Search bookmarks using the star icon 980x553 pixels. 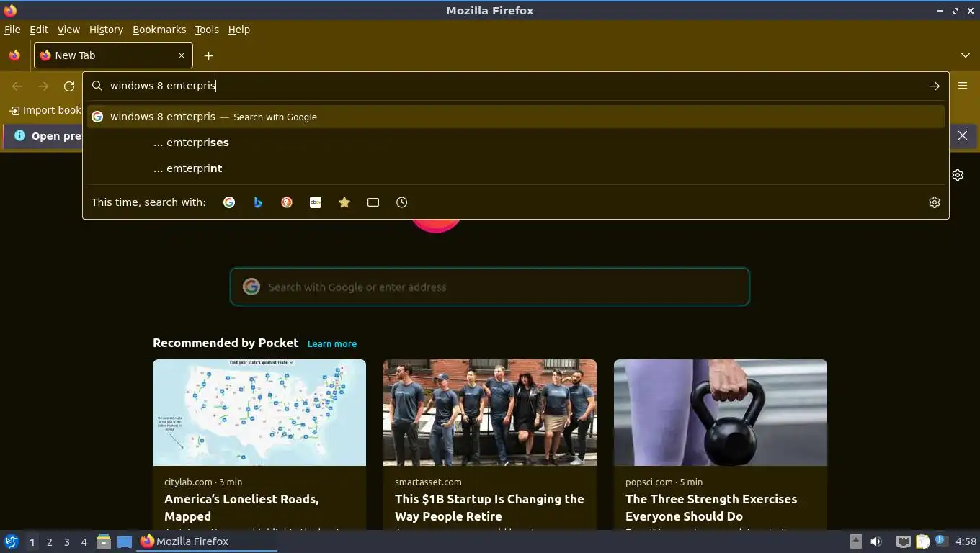coord(344,202)
